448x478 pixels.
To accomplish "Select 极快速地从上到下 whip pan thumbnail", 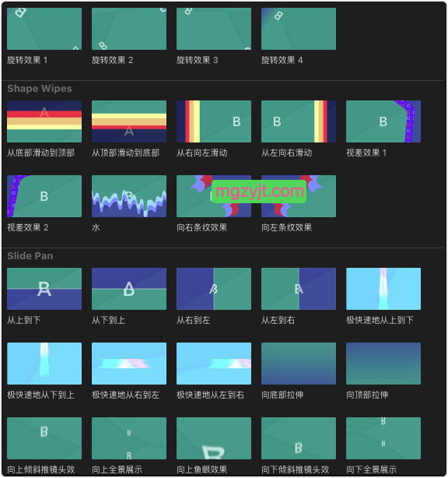I will click(383, 289).
